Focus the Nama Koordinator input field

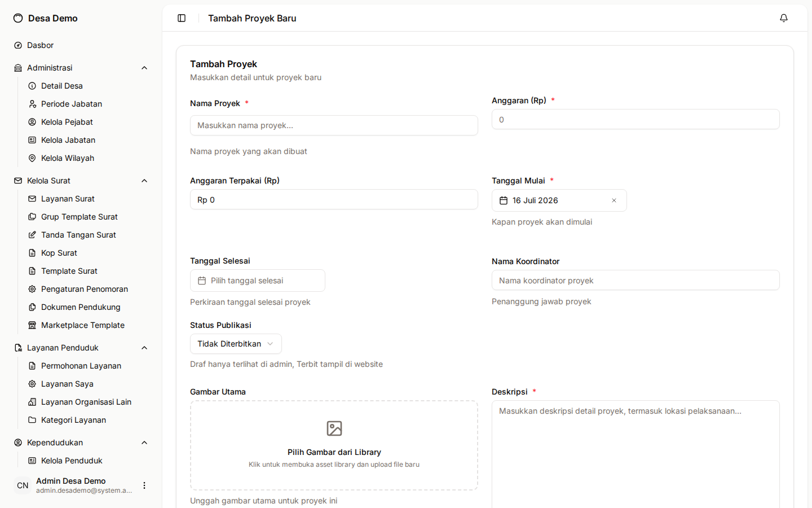[636, 280]
